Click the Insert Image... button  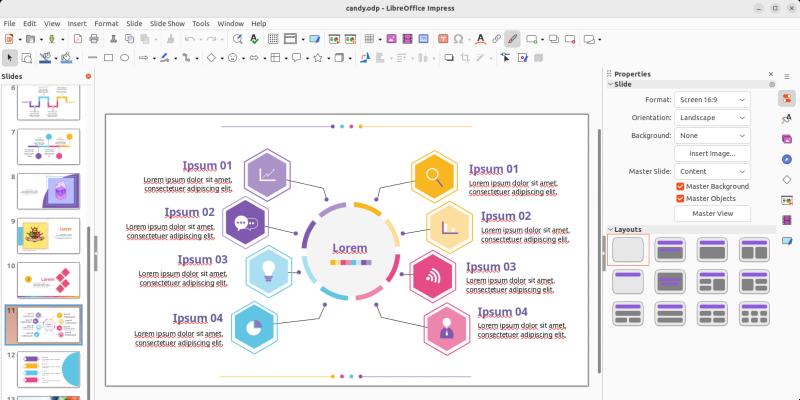point(712,153)
